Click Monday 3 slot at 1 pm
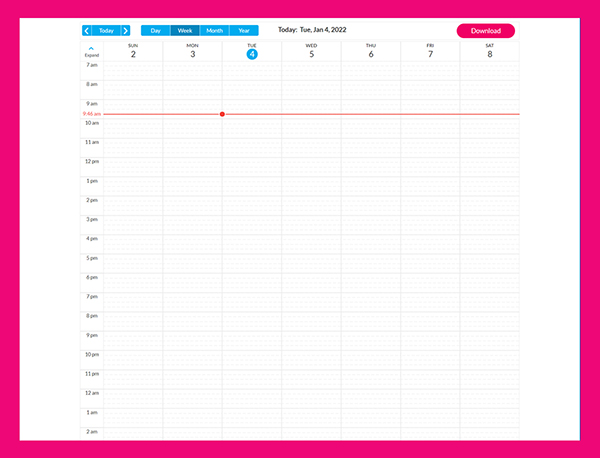Viewport: 600px width, 458px height. (x=192, y=186)
